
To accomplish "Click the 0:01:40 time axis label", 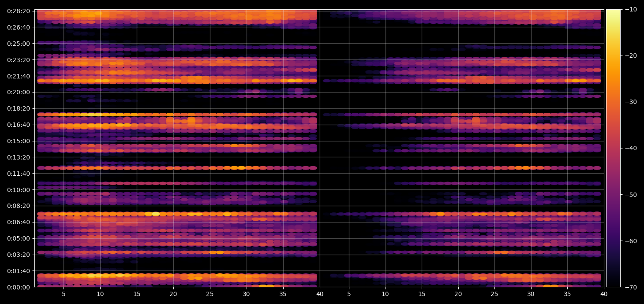I will [x=18, y=271].
